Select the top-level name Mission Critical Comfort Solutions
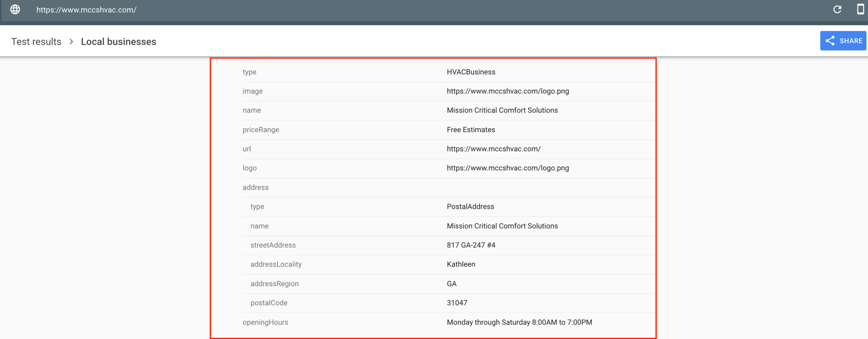The height and width of the screenshot is (339, 868). click(502, 110)
